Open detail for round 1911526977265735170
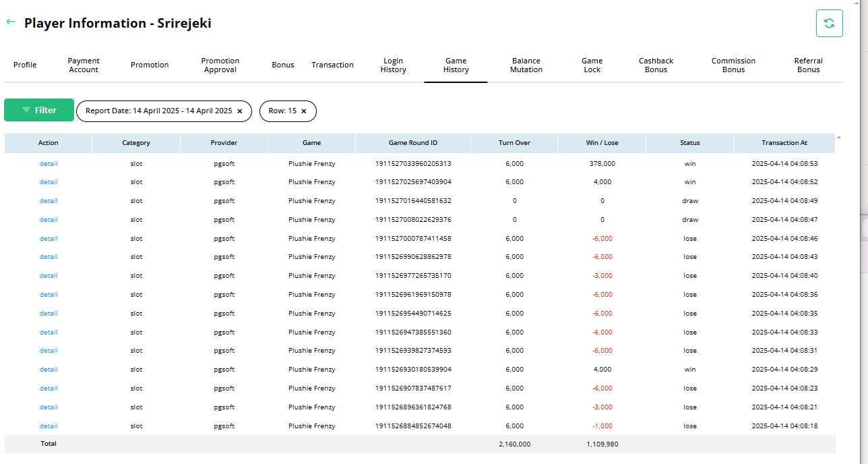 [x=49, y=276]
